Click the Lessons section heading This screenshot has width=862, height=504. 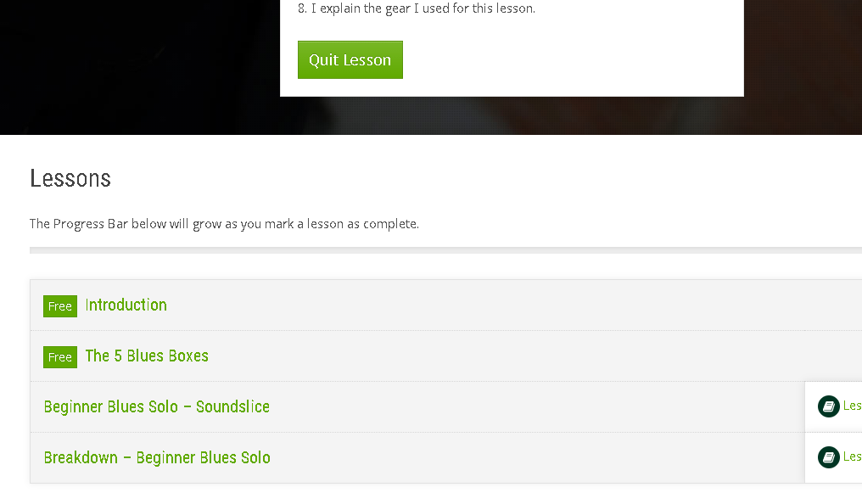click(x=70, y=179)
